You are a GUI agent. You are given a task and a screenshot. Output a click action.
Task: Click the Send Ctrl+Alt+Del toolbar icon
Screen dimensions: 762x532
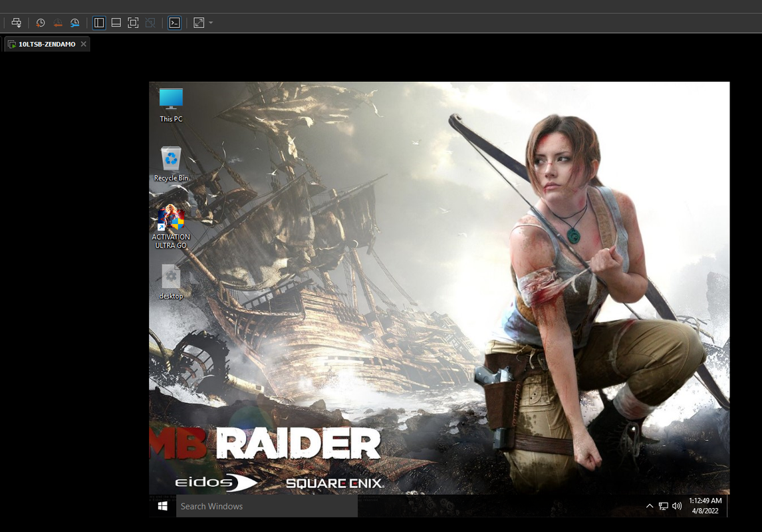point(16,23)
